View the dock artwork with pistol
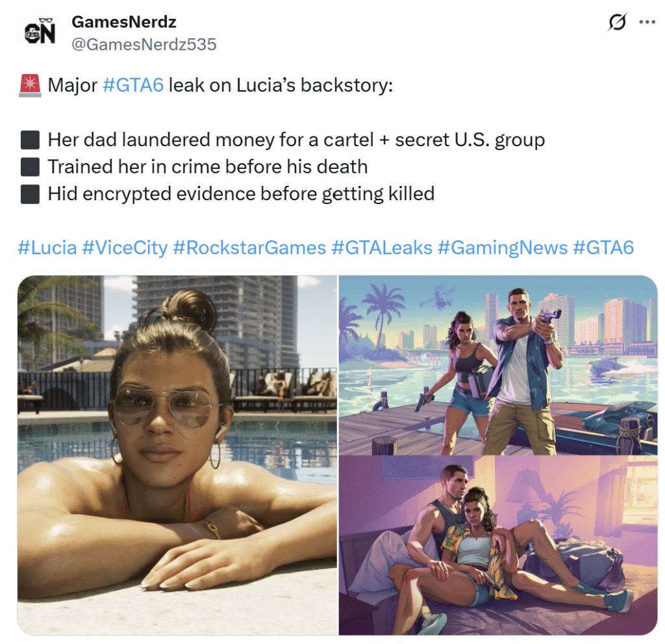 (x=498, y=365)
